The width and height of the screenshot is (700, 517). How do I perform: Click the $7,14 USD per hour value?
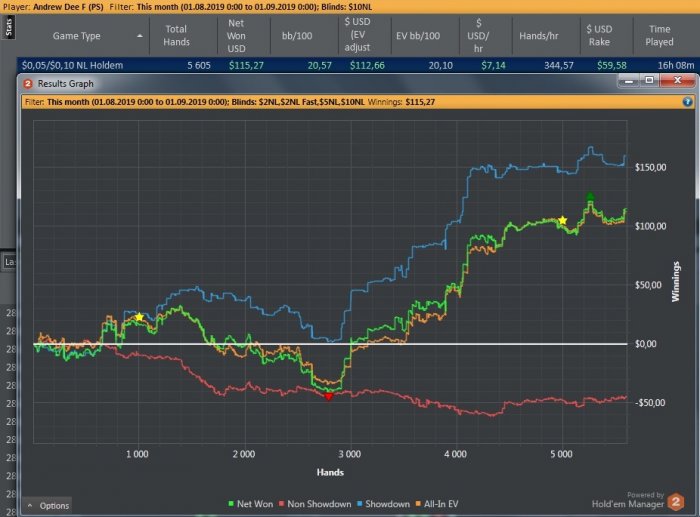(493, 66)
